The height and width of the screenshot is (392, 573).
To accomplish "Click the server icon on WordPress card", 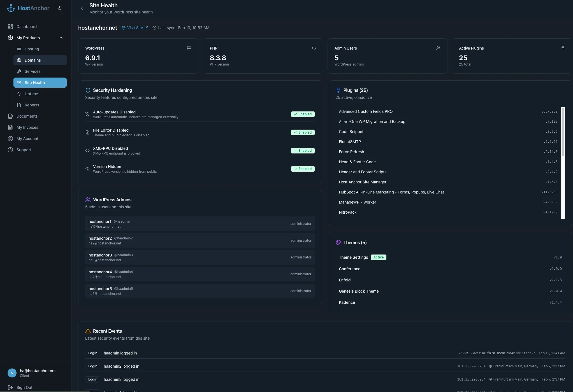I will pyautogui.click(x=189, y=48).
